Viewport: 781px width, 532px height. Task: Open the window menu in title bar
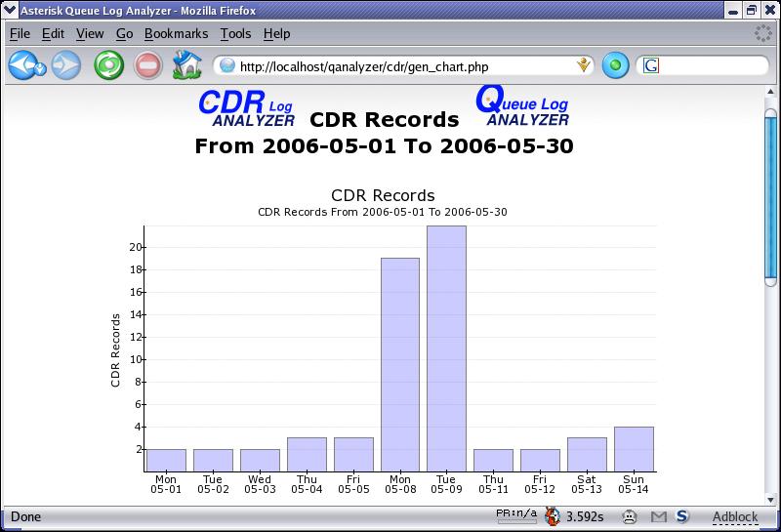tap(10, 10)
